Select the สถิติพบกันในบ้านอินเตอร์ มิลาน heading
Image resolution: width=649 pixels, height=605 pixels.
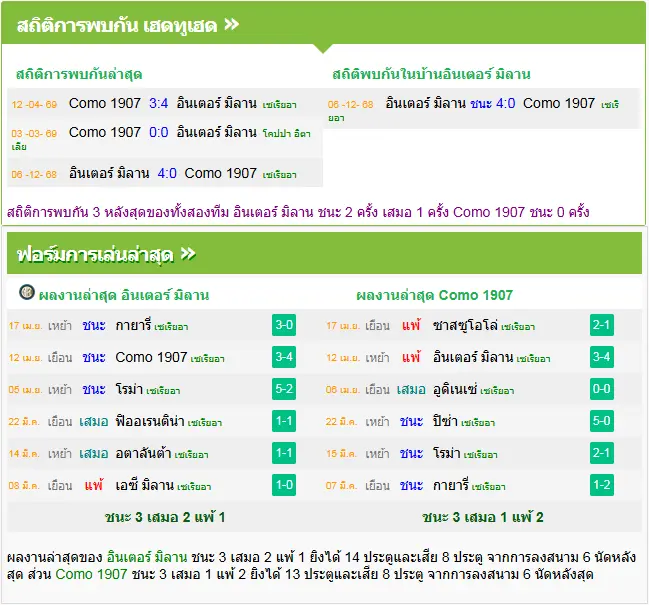pyautogui.click(x=431, y=74)
